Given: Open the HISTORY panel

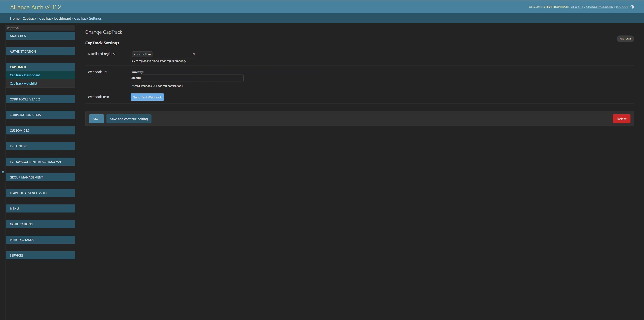Looking at the screenshot, I should coord(625,39).
